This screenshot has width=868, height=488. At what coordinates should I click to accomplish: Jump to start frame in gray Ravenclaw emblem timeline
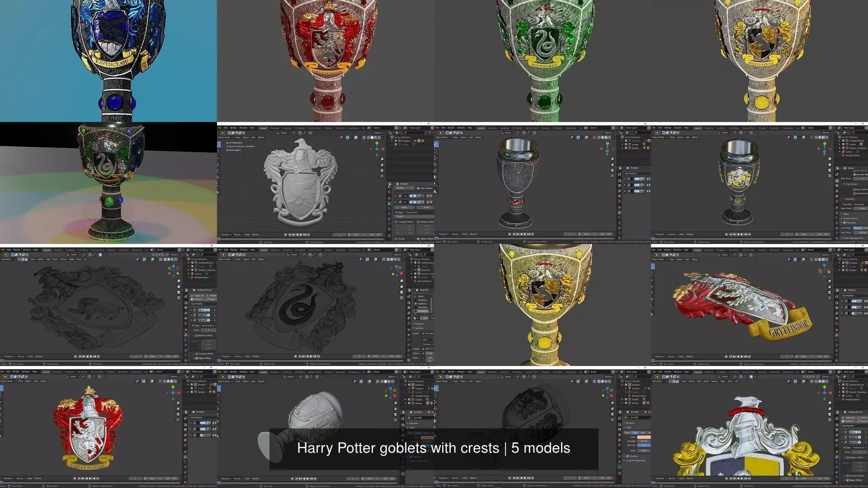click(x=290, y=235)
